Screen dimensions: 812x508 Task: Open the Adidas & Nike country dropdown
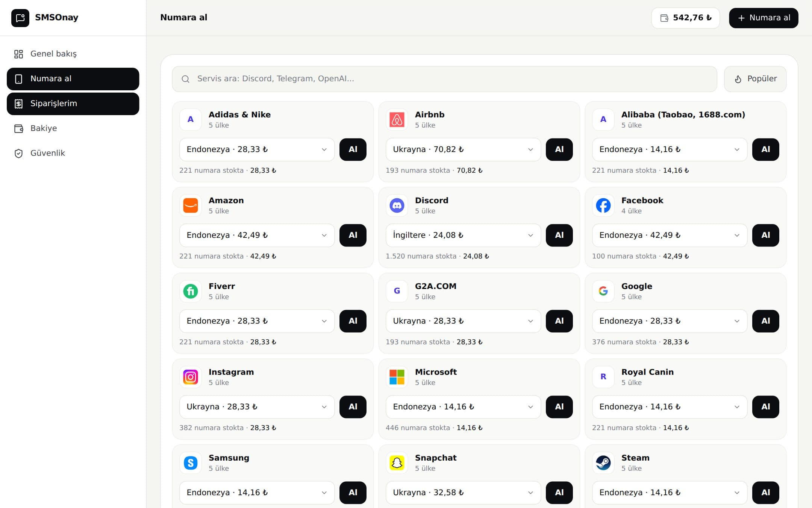coord(257,149)
